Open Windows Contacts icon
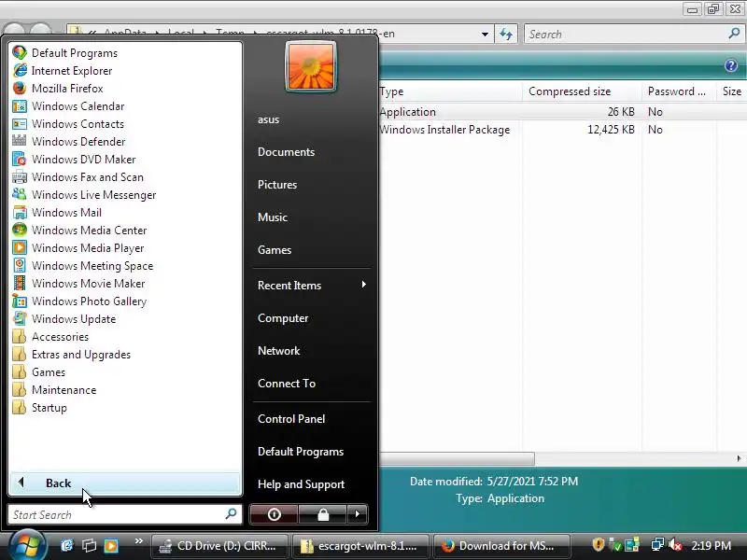The width and height of the screenshot is (747, 560). tap(20, 124)
